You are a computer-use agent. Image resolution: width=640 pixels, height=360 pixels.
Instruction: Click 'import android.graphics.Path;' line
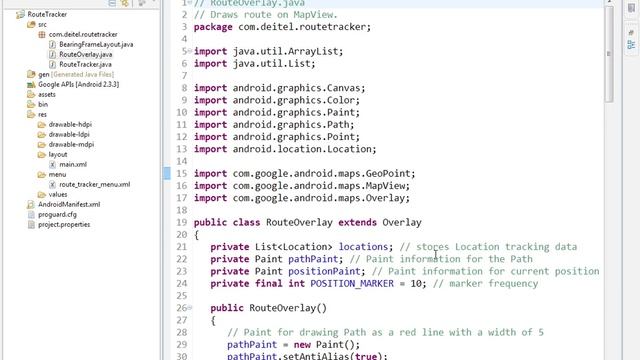tap(274, 125)
